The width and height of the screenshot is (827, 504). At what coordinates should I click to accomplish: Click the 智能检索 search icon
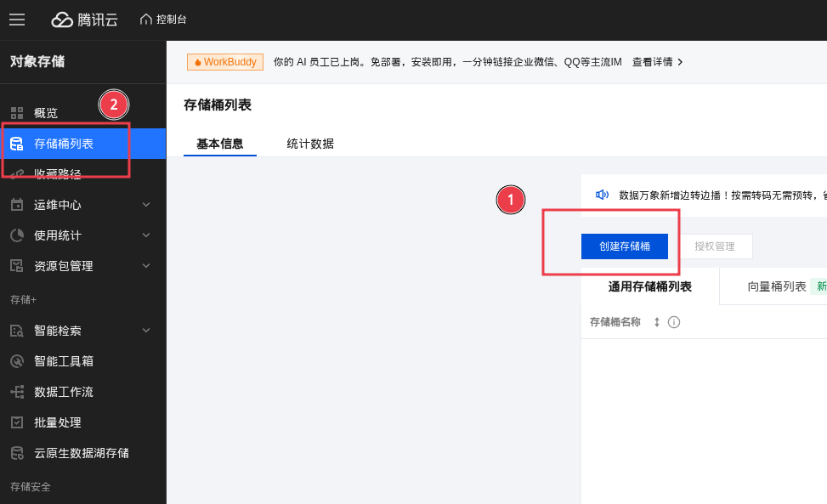click(17, 331)
